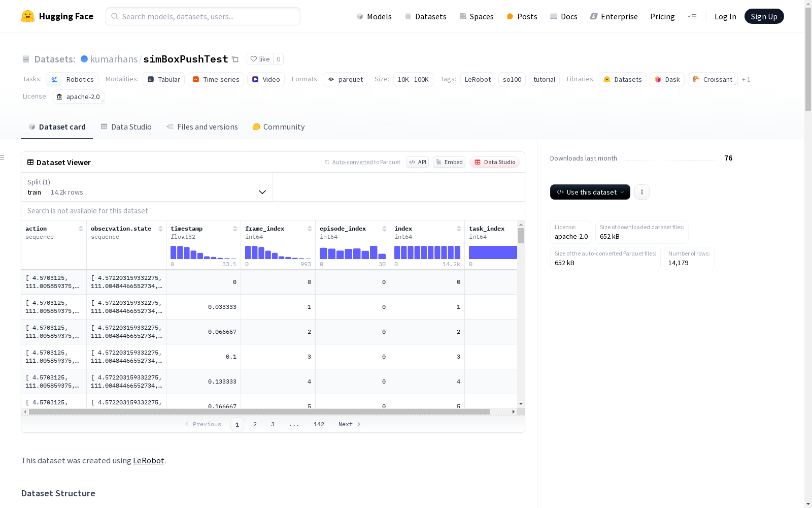The width and height of the screenshot is (812, 508).
Task: Open the Auto-converted to Parquet link
Action: click(366, 162)
